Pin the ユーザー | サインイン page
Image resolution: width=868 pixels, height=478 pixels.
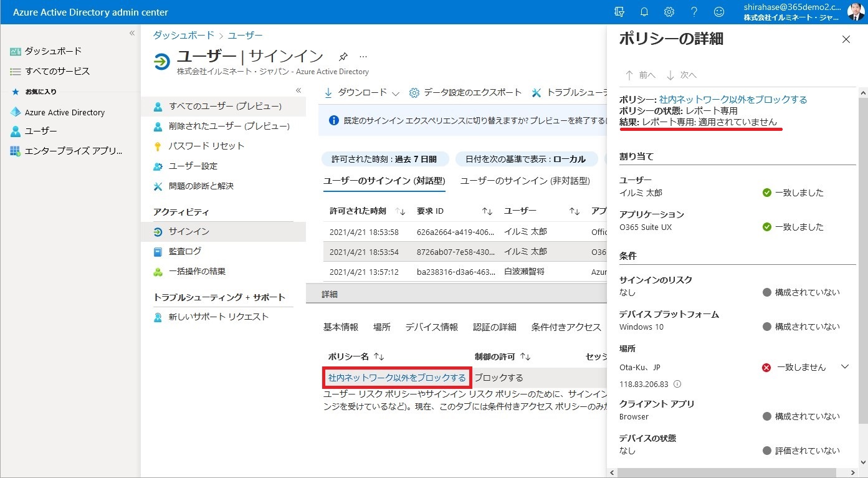(x=343, y=57)
